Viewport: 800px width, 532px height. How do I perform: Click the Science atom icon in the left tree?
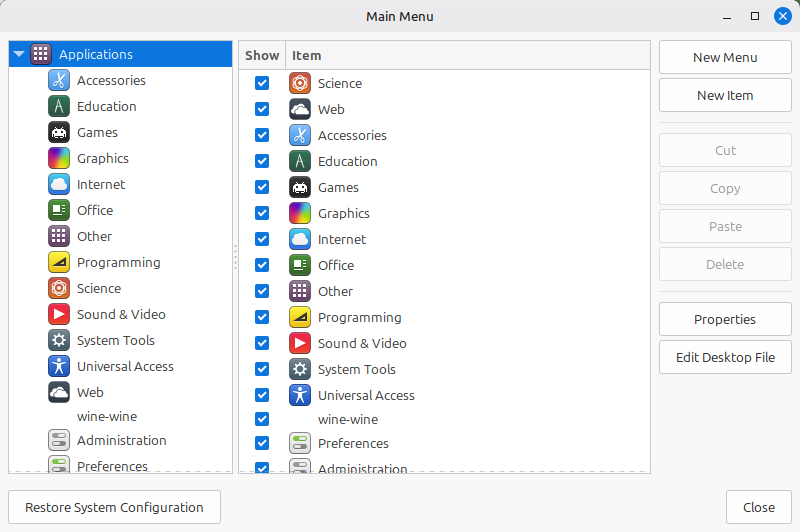[59, 288]
